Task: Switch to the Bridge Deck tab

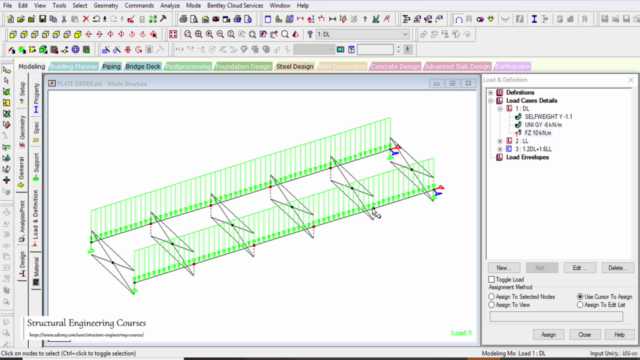Action: [x=143, y=67]
